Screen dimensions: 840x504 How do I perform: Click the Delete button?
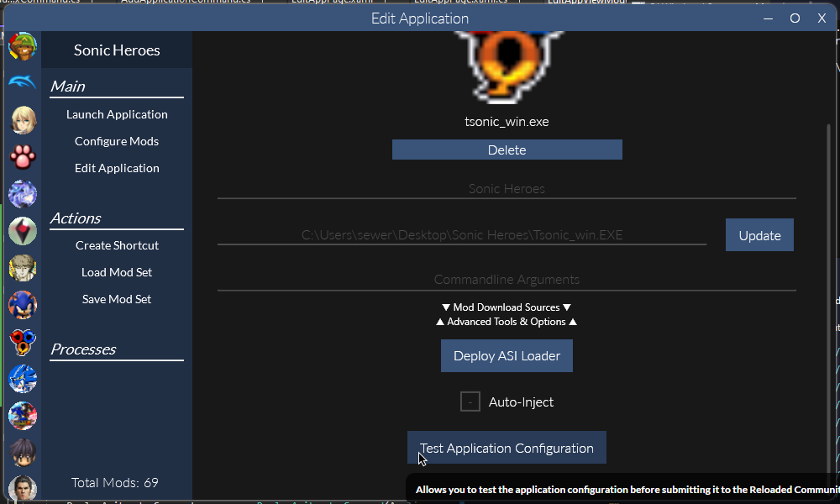[x=507, y=150]
